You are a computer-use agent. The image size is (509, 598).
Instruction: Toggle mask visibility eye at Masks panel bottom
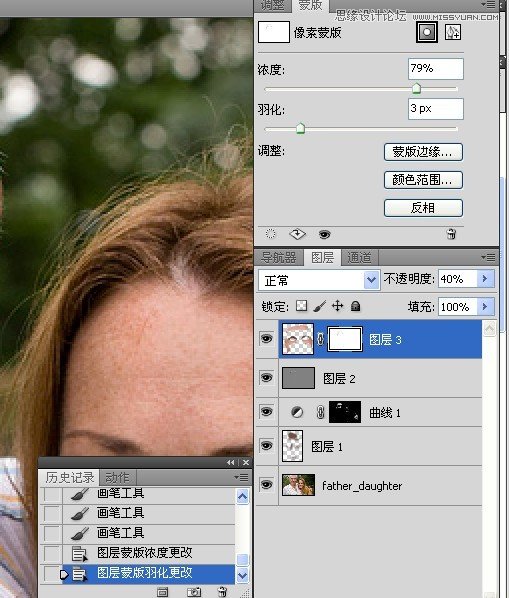pyautogui.click(x=324, y=234)
